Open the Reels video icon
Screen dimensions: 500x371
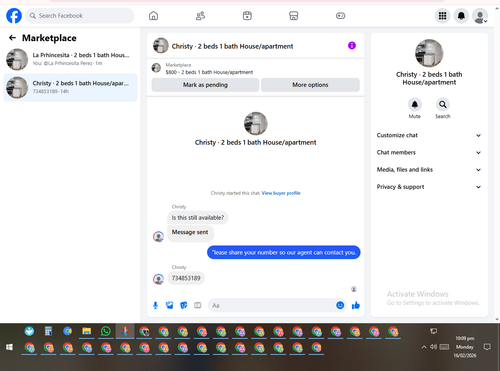[247, 16]
